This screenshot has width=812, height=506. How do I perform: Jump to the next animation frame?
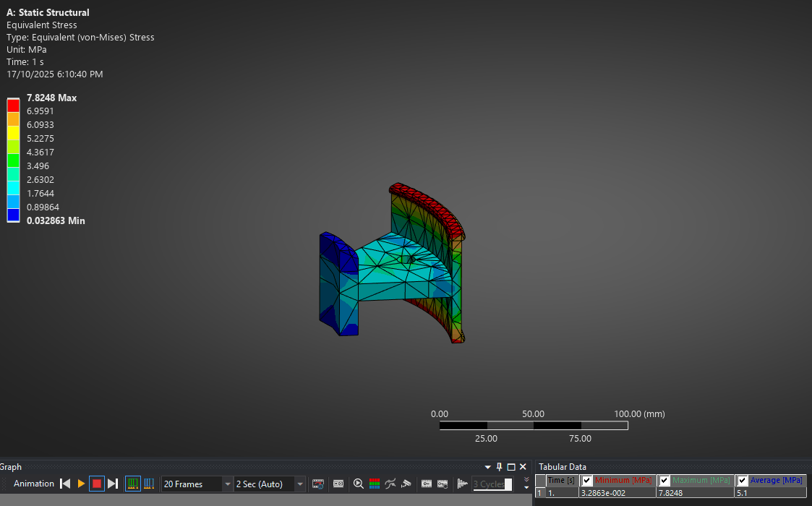pos(112,484)
